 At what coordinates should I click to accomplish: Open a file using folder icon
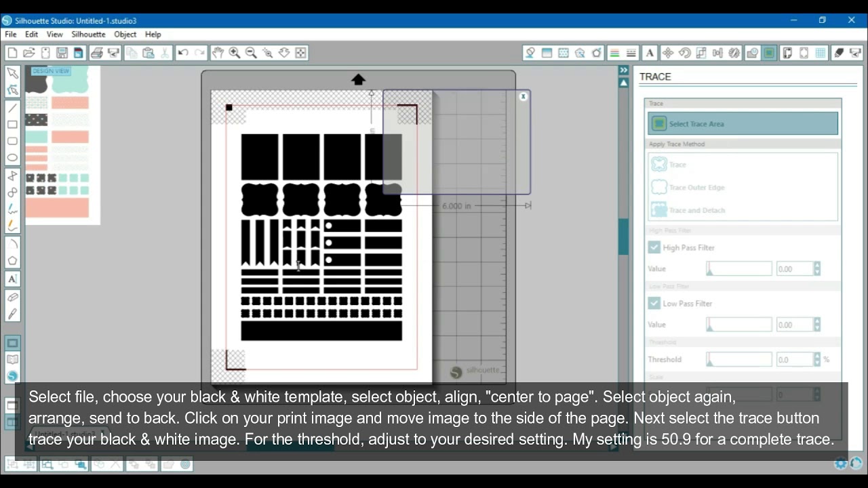[28, 53]
